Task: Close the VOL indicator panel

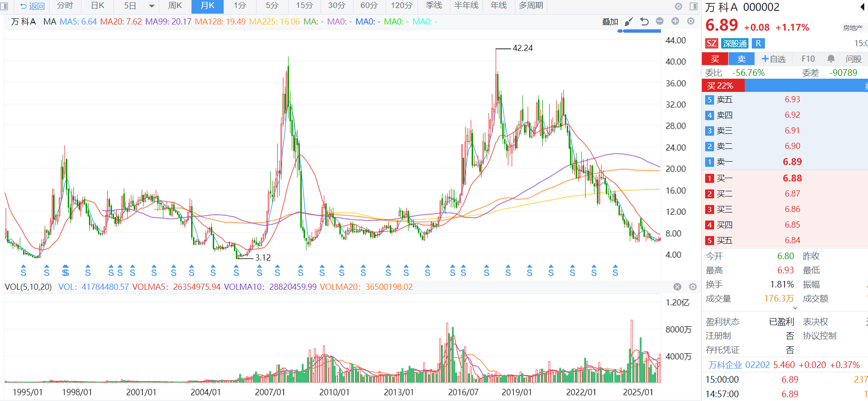Action: click(677, 287)
